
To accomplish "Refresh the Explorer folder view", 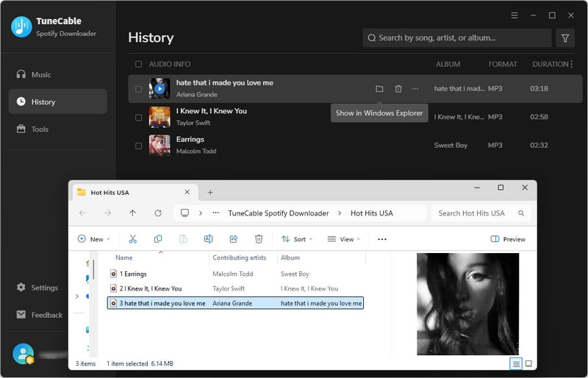I will (x=158, y=213).
